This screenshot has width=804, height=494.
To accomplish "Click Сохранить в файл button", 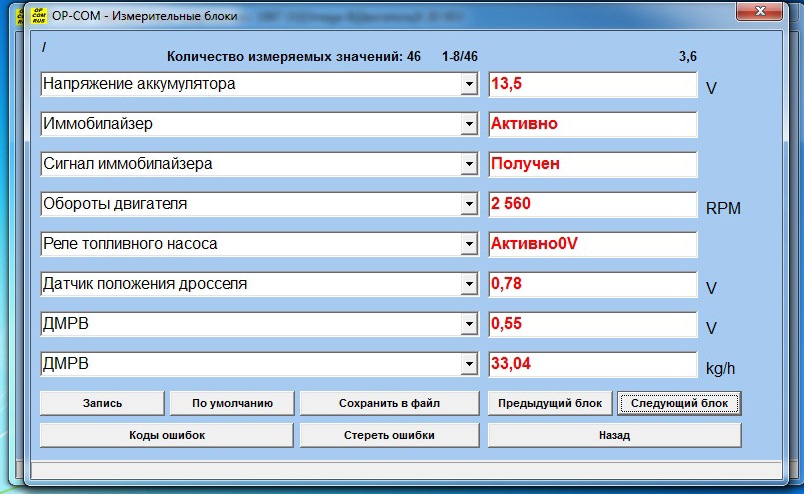I will [x=389, y=403].
